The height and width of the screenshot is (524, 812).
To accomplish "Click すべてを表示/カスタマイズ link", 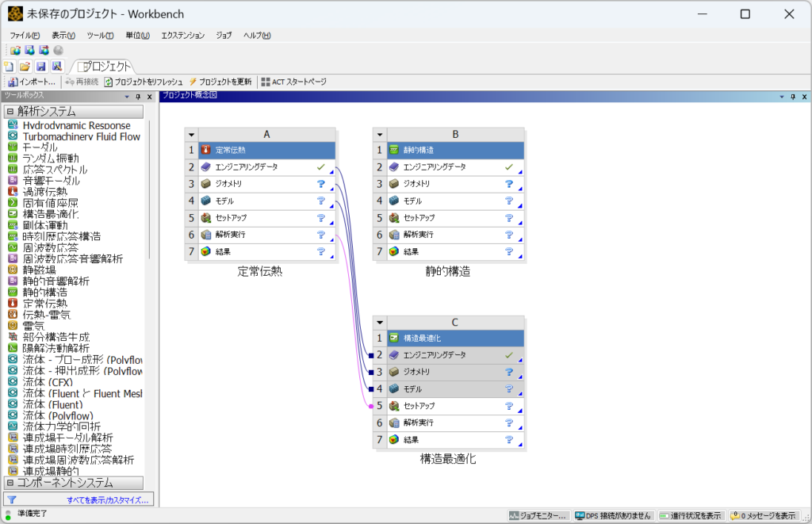I will coord(108,500).
